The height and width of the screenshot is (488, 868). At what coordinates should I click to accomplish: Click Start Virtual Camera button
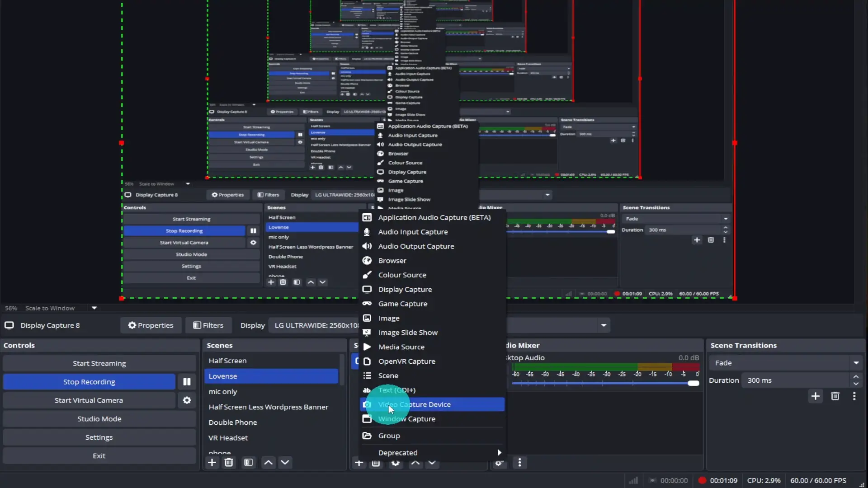click(x=89, y=400)
